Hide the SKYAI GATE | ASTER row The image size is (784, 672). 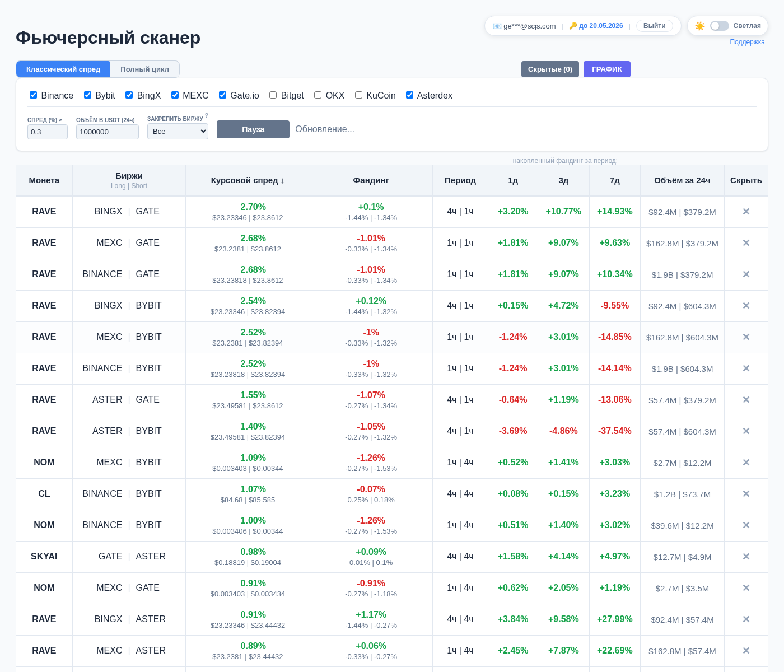point(746,557)
